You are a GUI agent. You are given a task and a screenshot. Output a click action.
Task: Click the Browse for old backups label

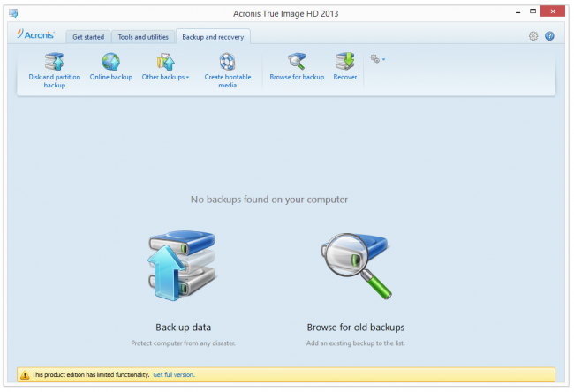[x=355, y=327]
